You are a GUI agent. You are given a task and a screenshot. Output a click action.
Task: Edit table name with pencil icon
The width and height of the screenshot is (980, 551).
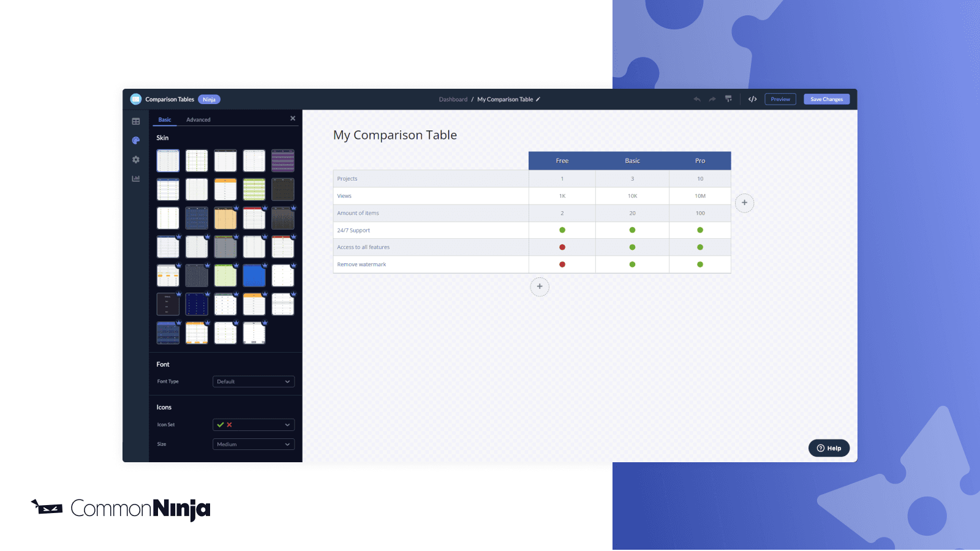[x=538, y=99]
